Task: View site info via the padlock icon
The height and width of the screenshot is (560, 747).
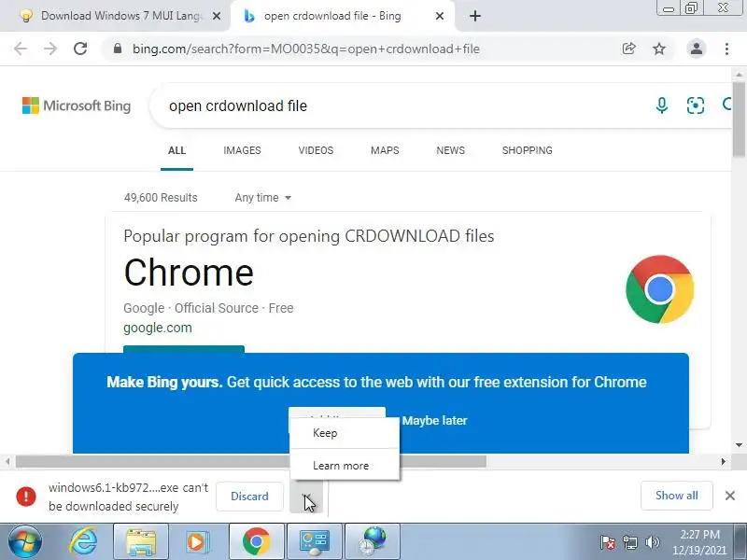Action: pyautogui.click(x=118, y=49)
